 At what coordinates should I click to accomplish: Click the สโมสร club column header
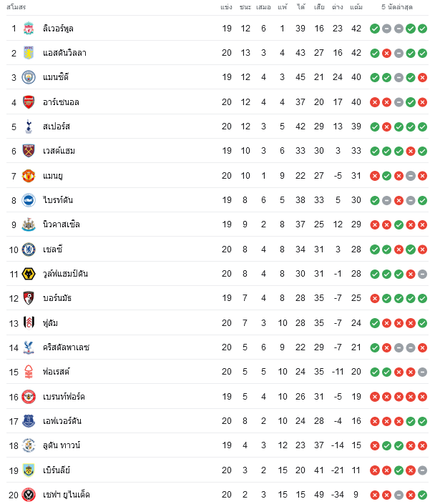(16, 7)
